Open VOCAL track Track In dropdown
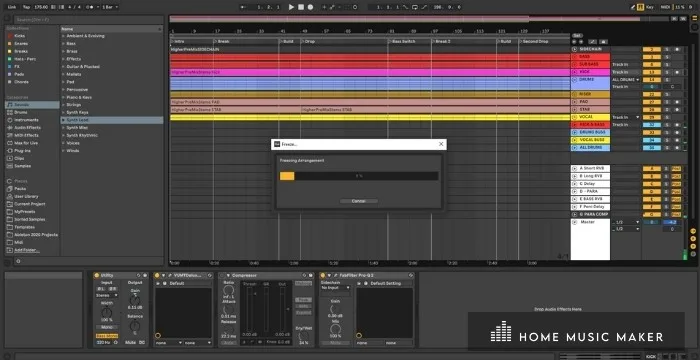Image resolution: width=700 pixels, height=360 pixels. 625,117
